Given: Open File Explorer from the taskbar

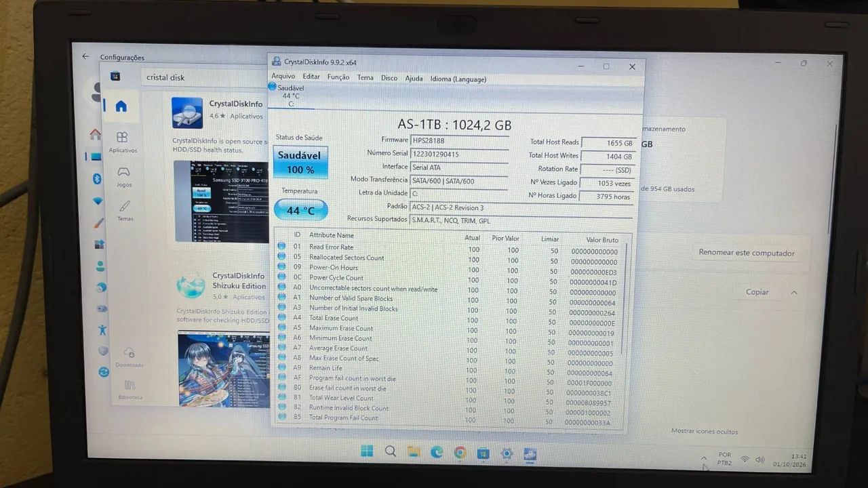Looking at the screenshot, I should 414,452.
